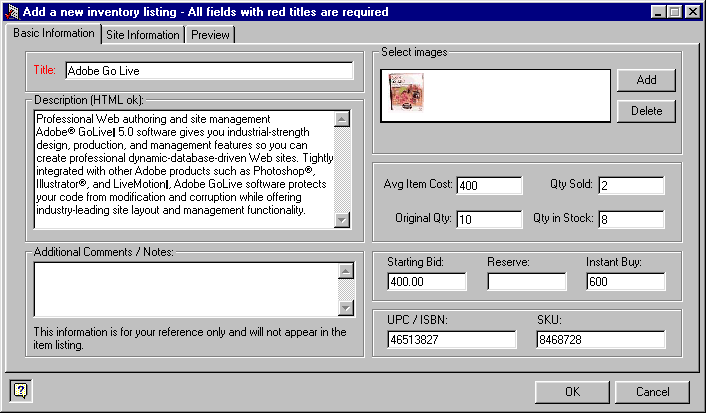This screenshot has height=413, width=706.
Task: Click the "Additional Comments / Notes:" label
Action: tap(104, 252)
